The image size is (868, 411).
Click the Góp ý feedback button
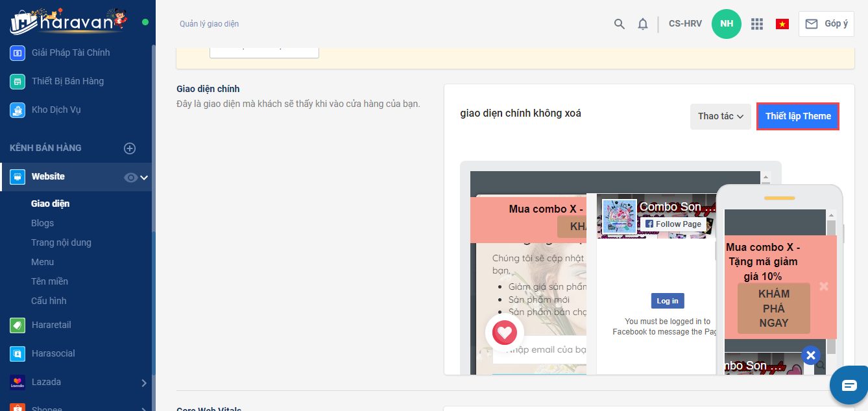click(826, 24)
